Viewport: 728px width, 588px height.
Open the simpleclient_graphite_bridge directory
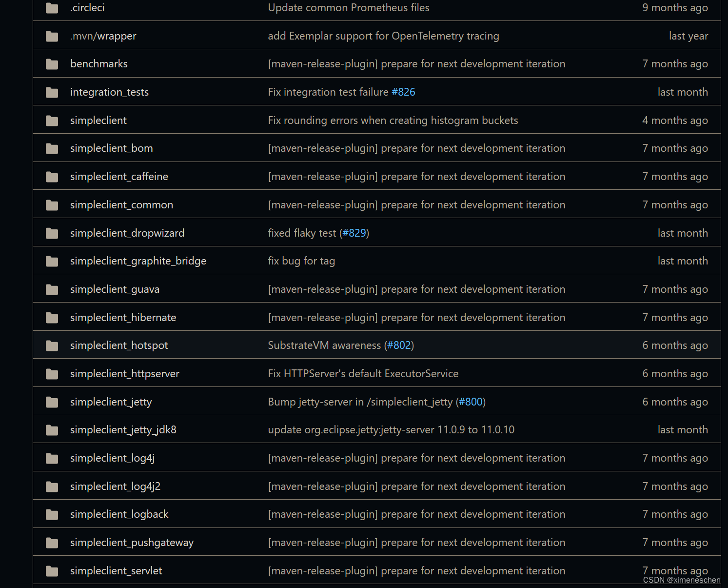click(x=138, y=261)
